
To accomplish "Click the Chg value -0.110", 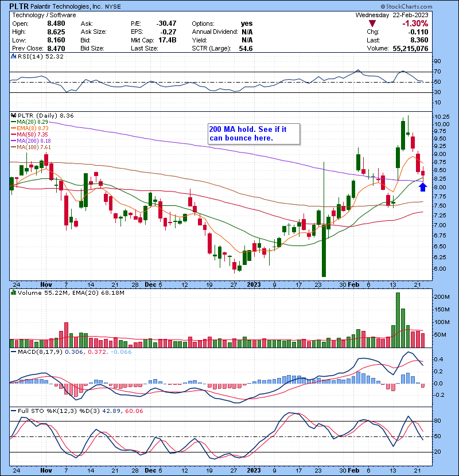I will point(418,32).
